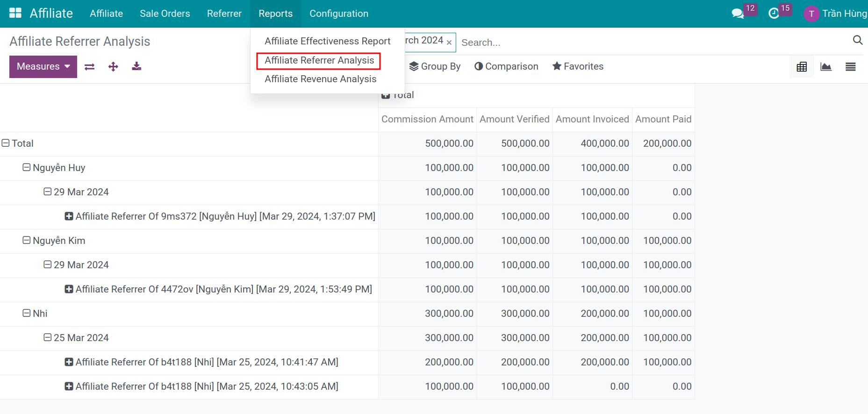Collapse the Total row

pos(6,143)
